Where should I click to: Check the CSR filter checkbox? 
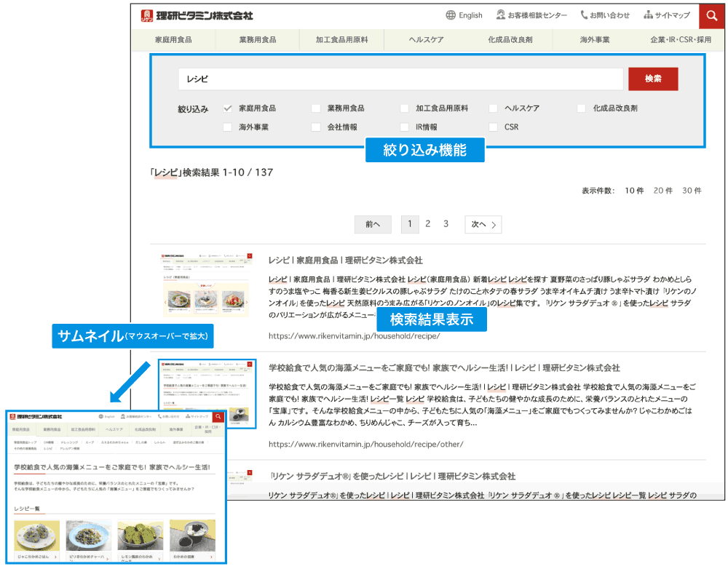click(x=493, y=127)
